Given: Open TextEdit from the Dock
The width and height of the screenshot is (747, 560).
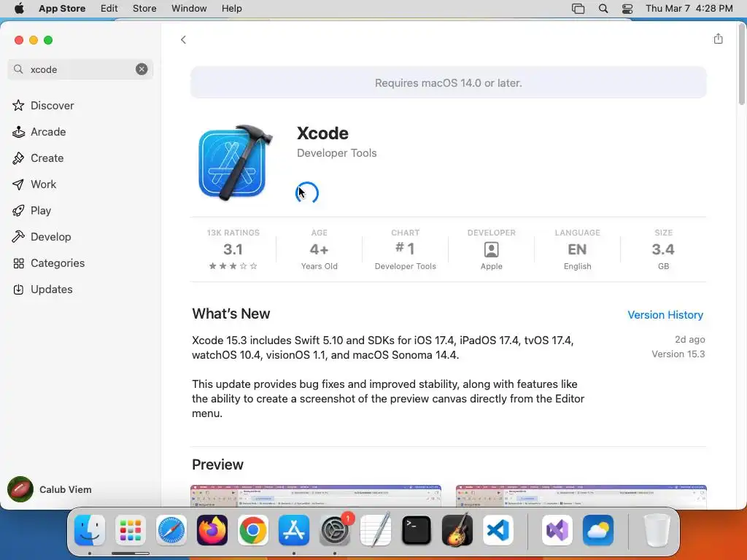Looking at the screenshot, I should (376, 529).
